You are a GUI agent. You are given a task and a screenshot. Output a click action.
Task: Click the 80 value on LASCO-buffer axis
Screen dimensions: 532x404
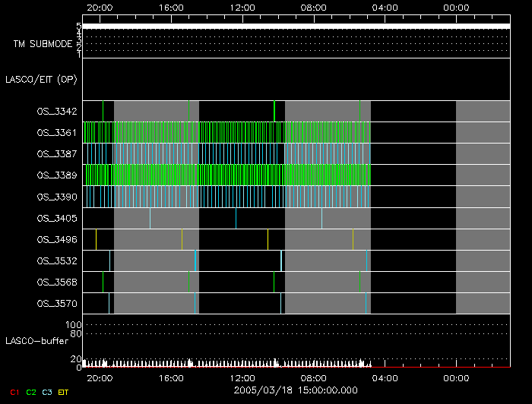click(76, 334)
